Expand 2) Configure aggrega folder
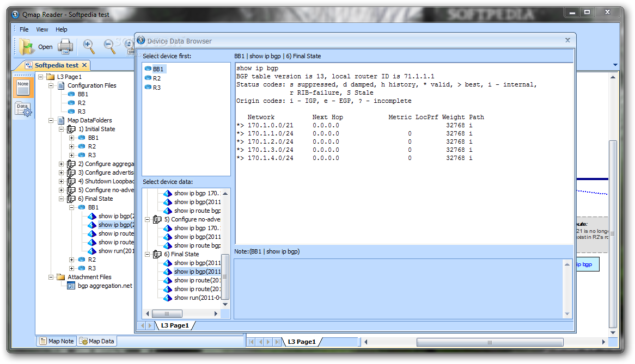 point(62,164)
